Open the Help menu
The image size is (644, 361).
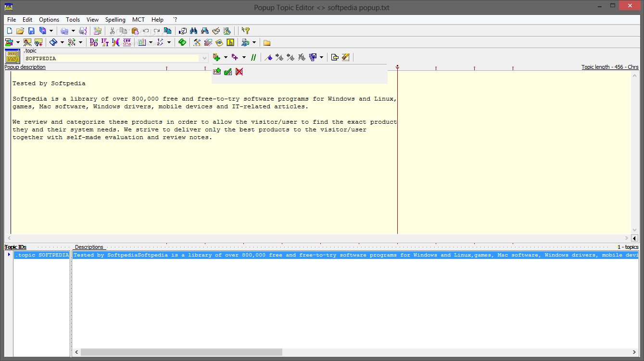pos(157,20)
